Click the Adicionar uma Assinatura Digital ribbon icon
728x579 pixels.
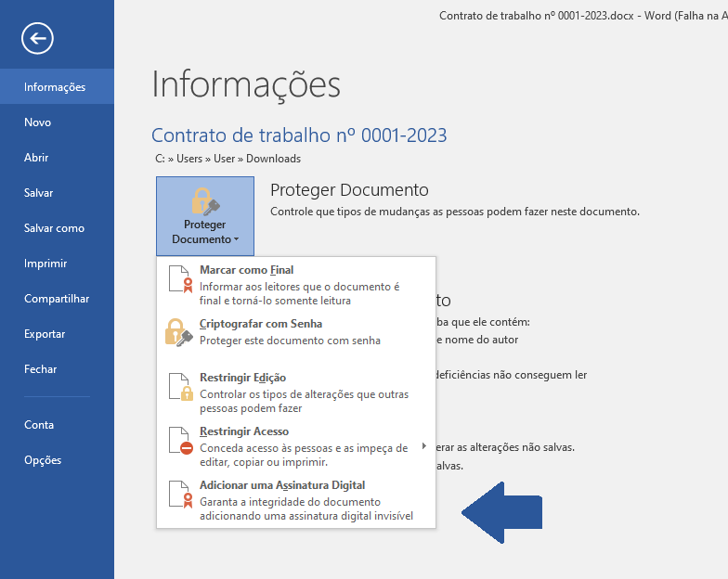pos(180,495)
